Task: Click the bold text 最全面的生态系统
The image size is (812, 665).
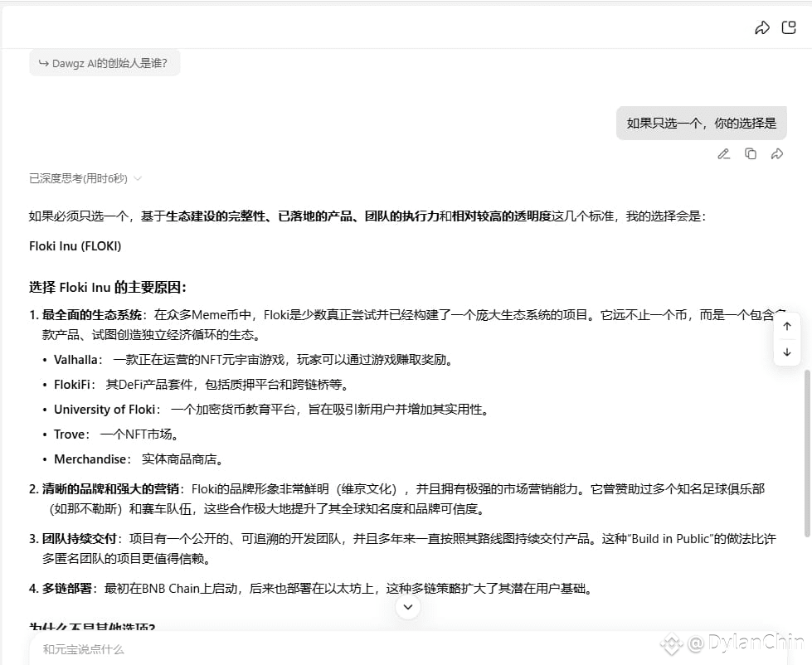Action: tap(92, 314)
